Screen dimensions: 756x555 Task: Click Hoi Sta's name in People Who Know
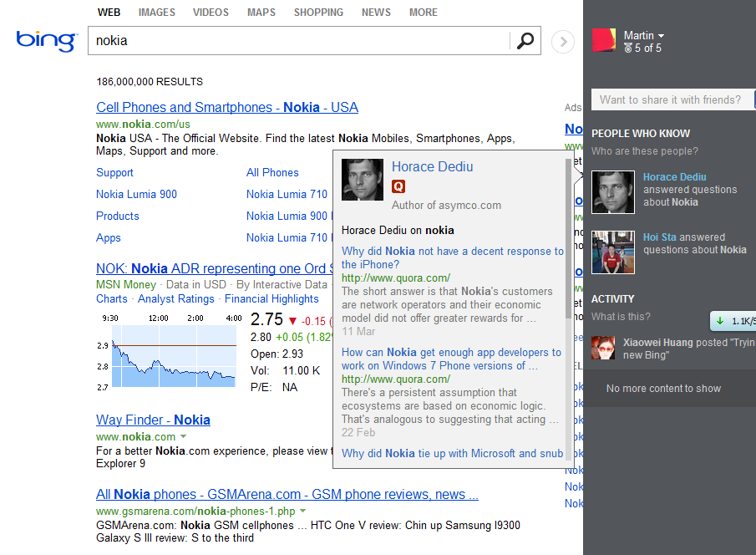[x=660, y=237]
